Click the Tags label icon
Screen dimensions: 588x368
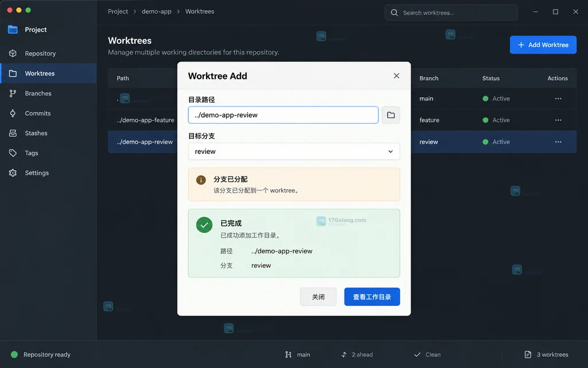13,153
